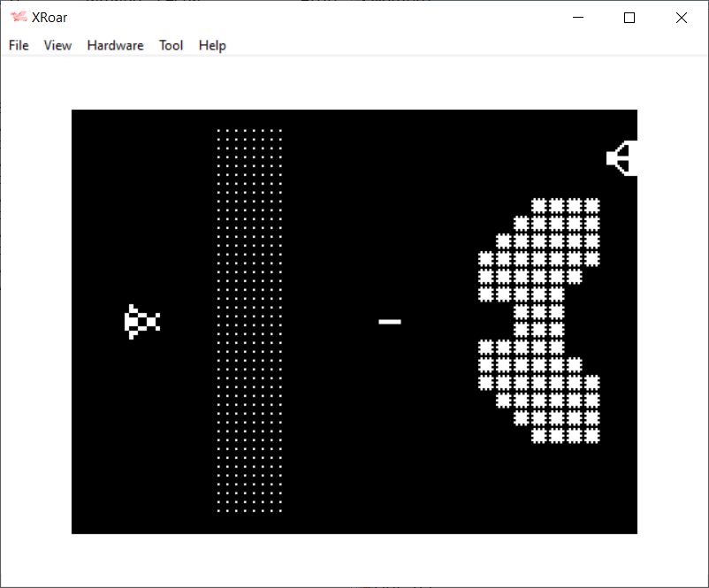Click the lower lobe of the block formation

[x=539, y=390]
